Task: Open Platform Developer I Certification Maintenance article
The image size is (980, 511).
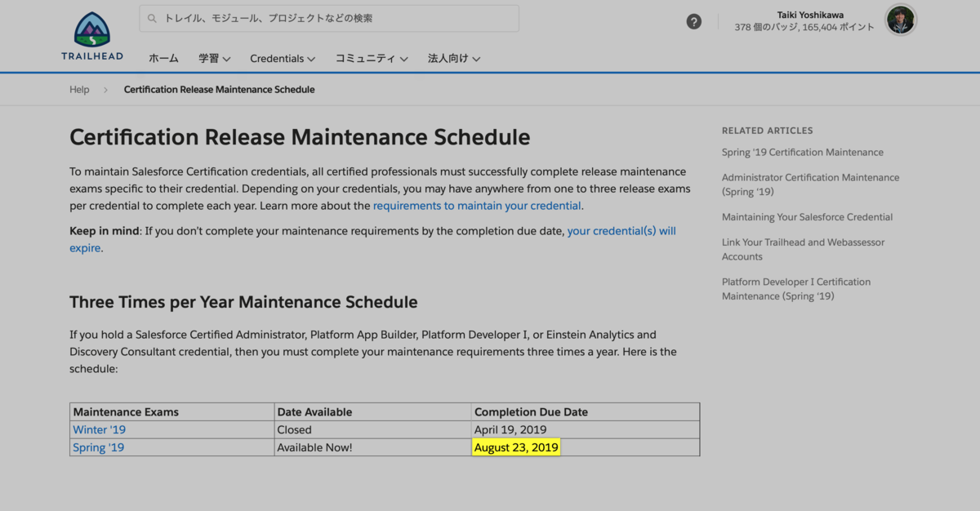Action: click(x=796, y=289)
